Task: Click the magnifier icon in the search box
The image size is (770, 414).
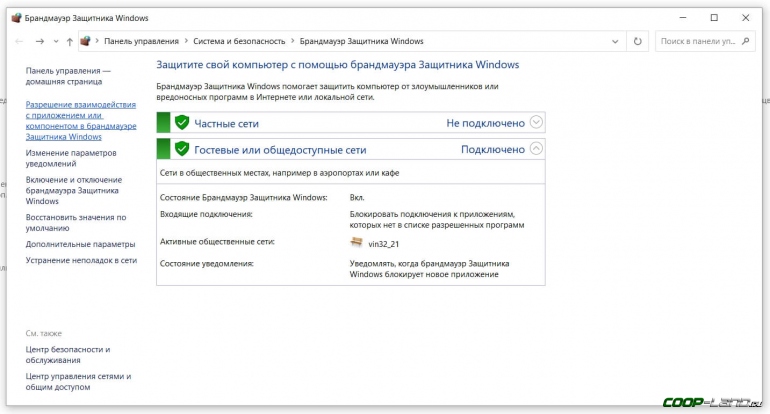Action: 743,41
